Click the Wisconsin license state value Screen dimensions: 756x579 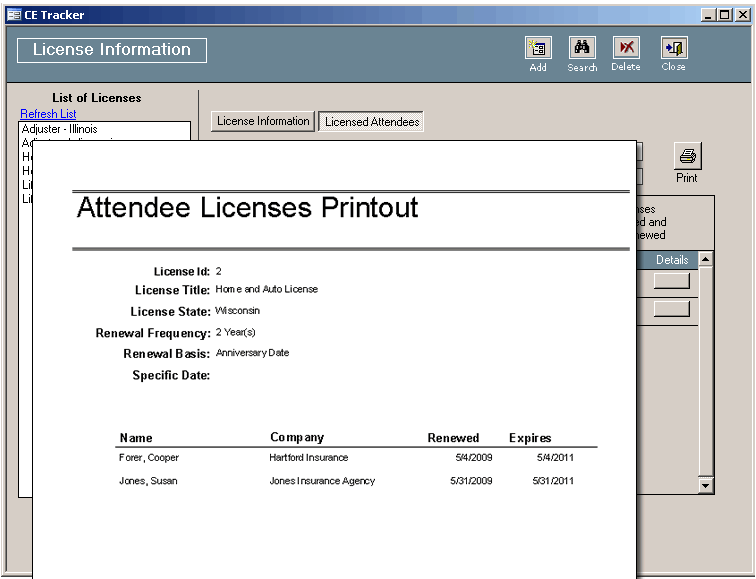[237, 310]
